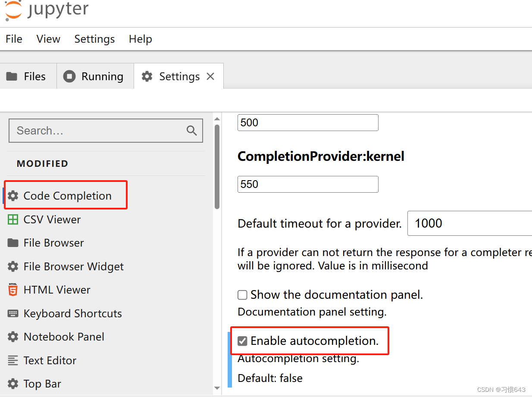The width and height of the screenshot is (532, 397).
Task: Click the CompletionProvider:kernel heading
Action: tap(321, 156)
